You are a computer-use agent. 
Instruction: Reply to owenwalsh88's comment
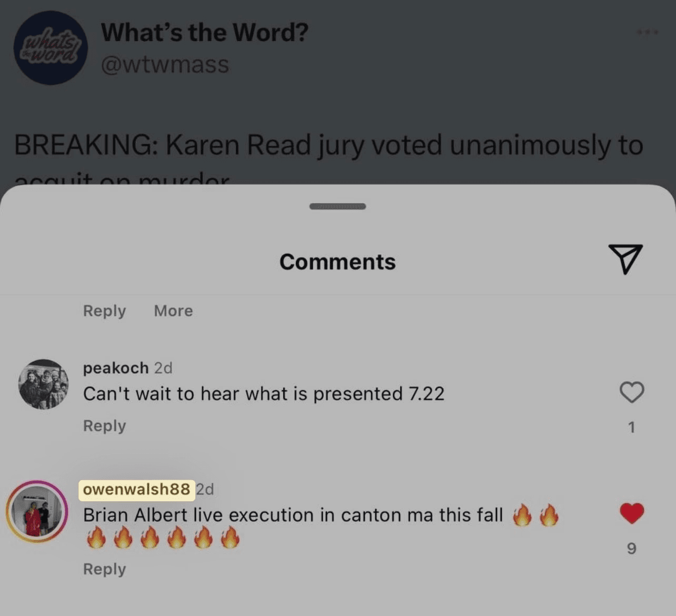point(104,569)
